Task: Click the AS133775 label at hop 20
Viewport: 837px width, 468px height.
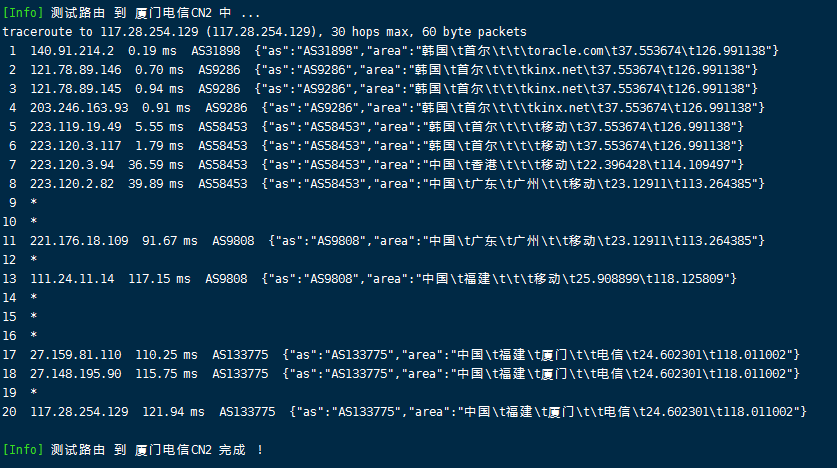Action: click(247, 412)
